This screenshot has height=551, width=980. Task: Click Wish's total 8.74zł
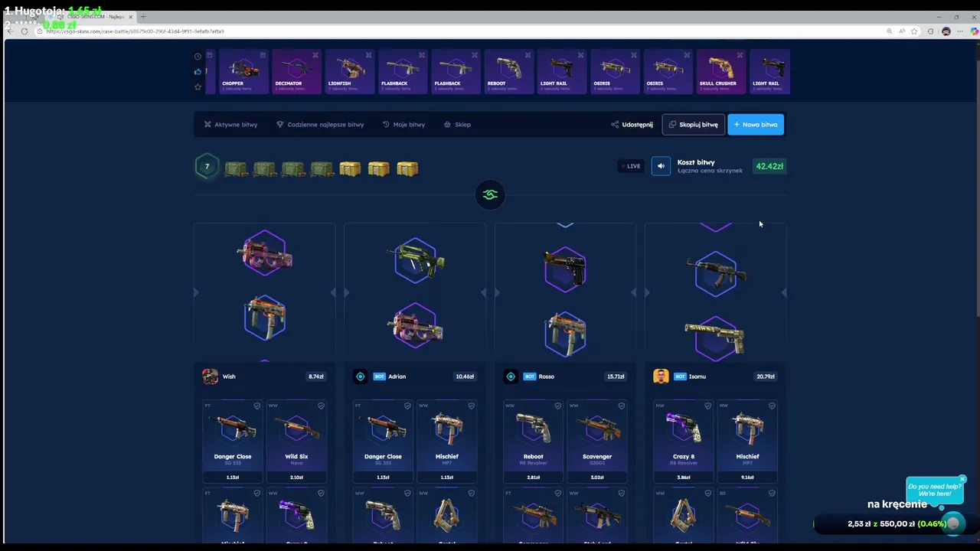coord(315,377)
